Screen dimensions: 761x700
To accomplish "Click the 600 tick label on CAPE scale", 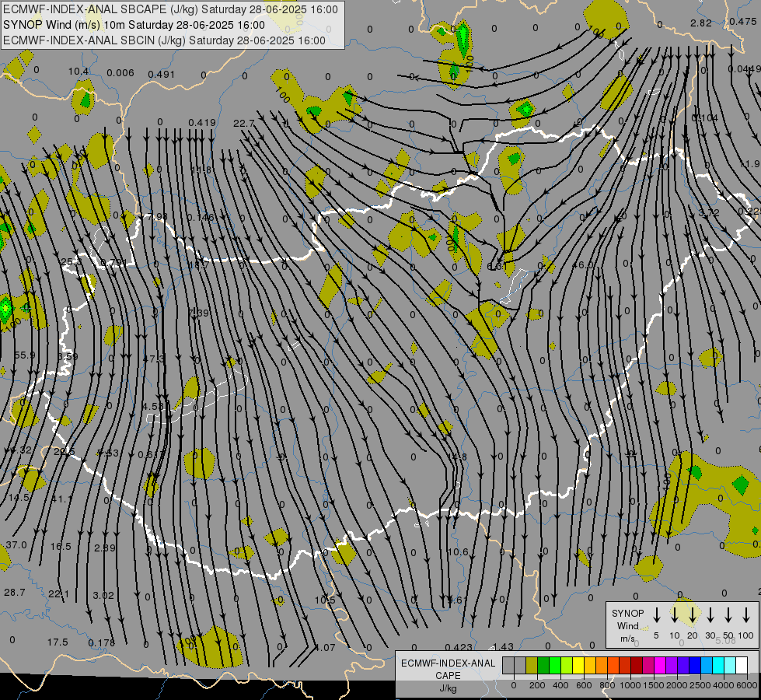I will tap(584, 685).
